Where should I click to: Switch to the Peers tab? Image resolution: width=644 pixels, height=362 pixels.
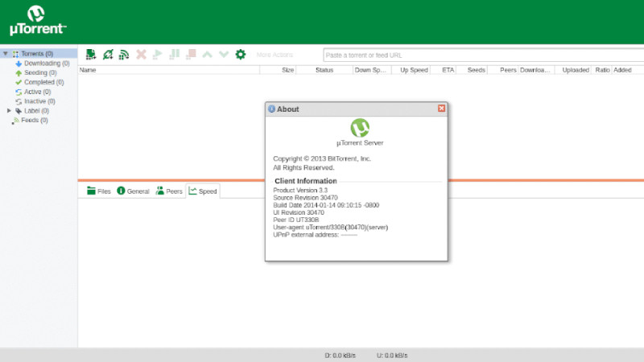169,191
